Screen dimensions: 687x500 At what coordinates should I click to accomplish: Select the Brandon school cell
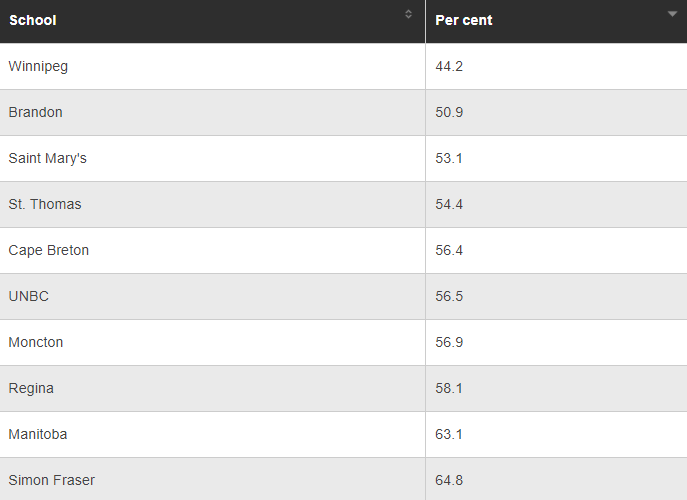[35, 112]
